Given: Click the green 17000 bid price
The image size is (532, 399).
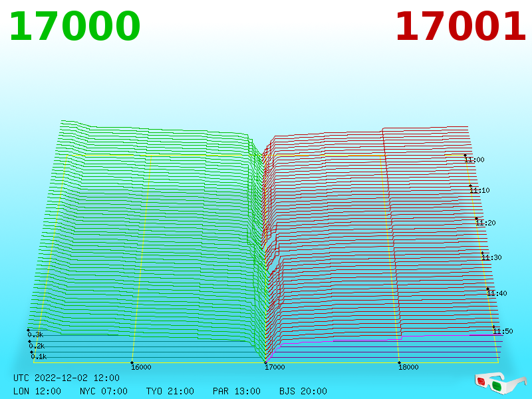Looking at the screenshot, I should pos(74,27).
